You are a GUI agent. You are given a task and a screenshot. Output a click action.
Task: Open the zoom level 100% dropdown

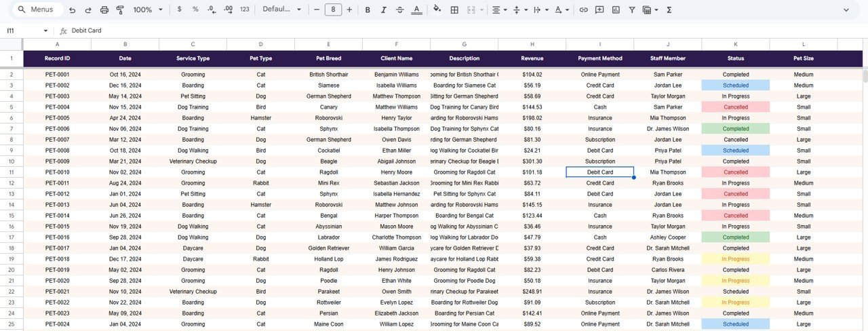tap(148, 10)
